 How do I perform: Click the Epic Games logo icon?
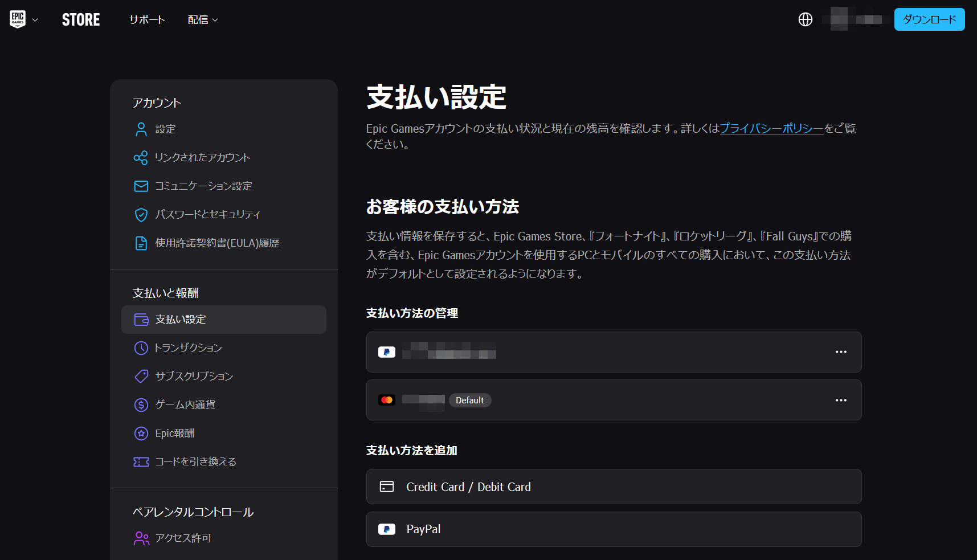pos(18,19)
